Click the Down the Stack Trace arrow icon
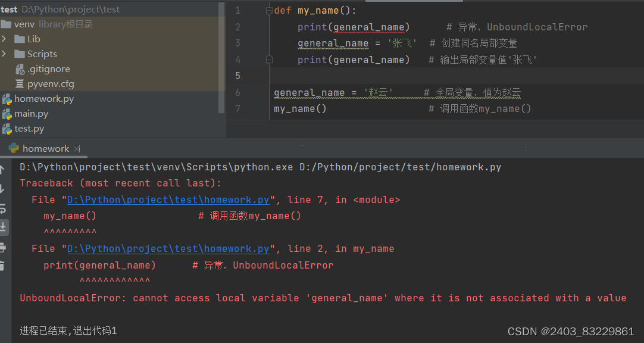Viewport: 644px width, 343px height. 5,189
